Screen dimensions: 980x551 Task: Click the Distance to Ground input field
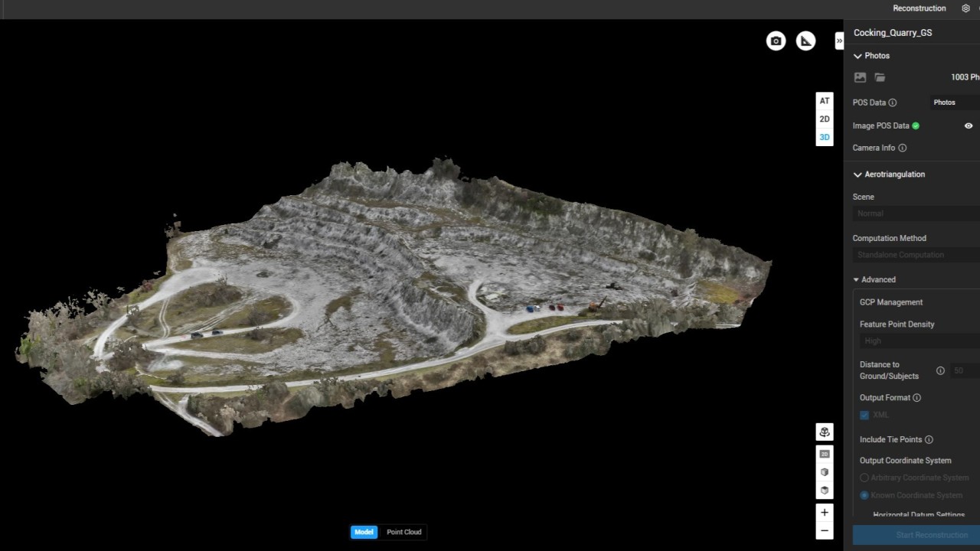point(965,370)
